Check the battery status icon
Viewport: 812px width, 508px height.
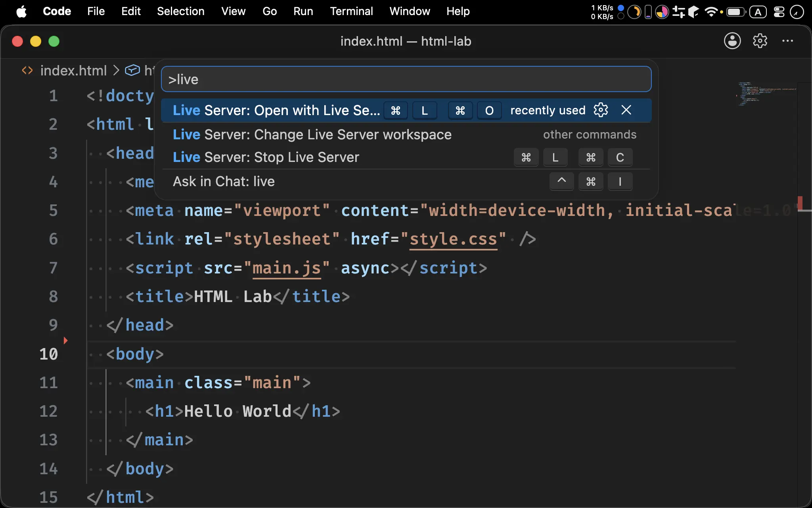[x=736, y=12]
